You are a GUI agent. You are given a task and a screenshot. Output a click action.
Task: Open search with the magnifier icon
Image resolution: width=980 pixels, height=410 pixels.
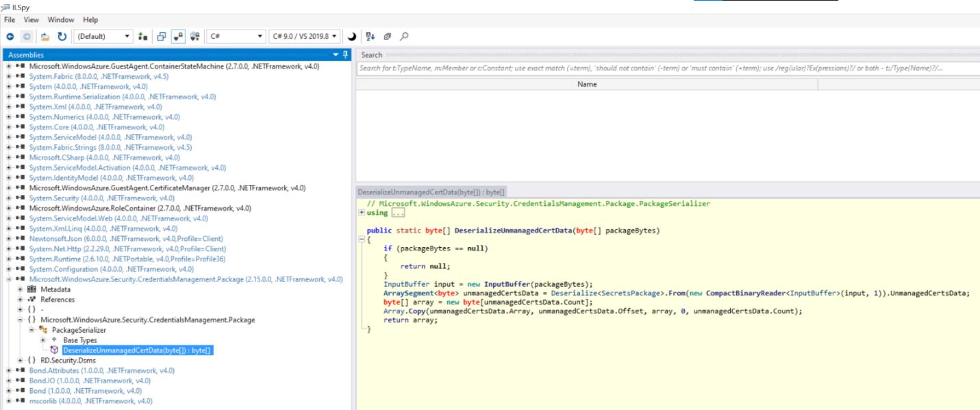coord(404,36)
